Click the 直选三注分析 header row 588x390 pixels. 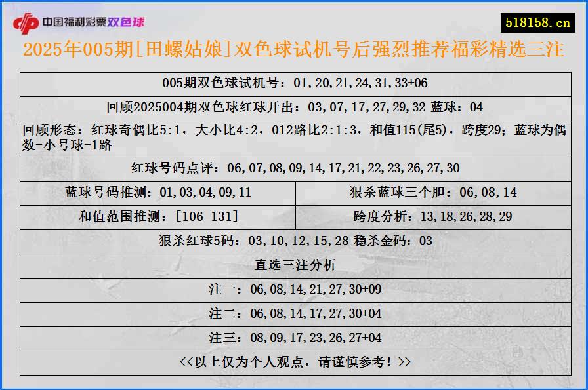click(x=294, y=264)
